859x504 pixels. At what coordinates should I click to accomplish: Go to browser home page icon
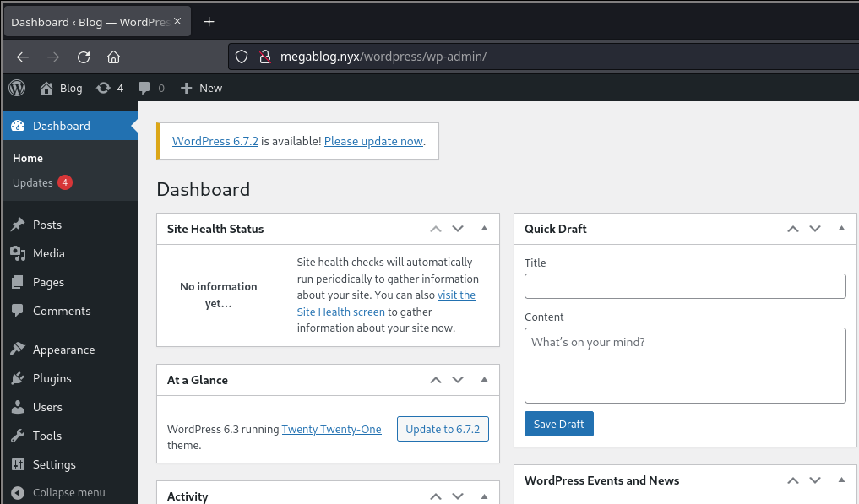point(113,57)
